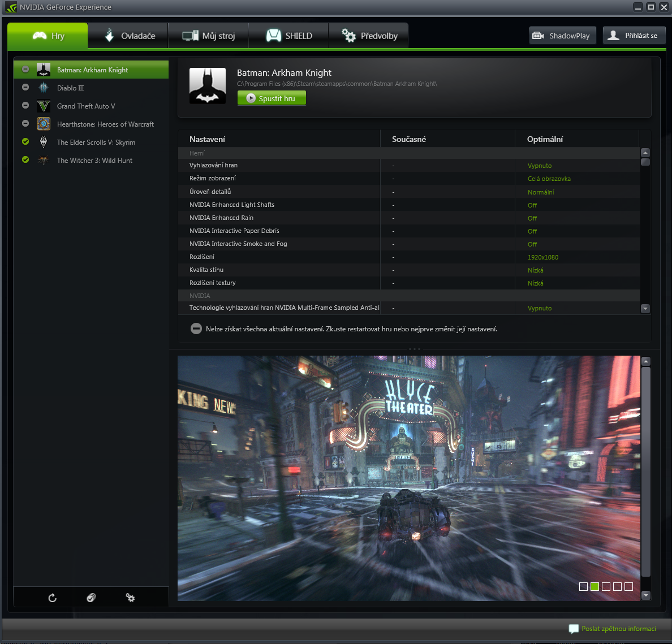Select The Witcher 3: Wild Hunt
The image size is (672, 644).
coord(91,160)
